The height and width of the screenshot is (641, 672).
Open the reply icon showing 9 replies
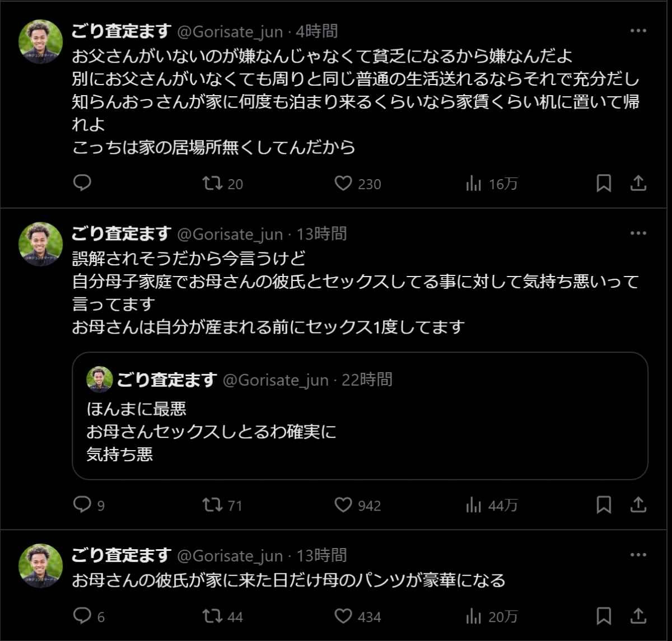[x=82, y=506]
